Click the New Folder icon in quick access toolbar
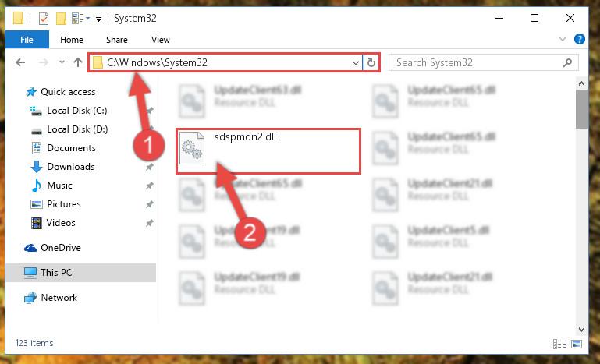Screen dimensions: 600x364 pyautogui.click(x=61, y=19)
